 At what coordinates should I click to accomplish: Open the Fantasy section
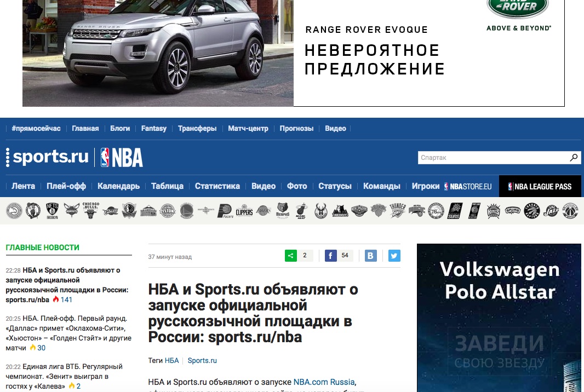(x=154, y=129)
